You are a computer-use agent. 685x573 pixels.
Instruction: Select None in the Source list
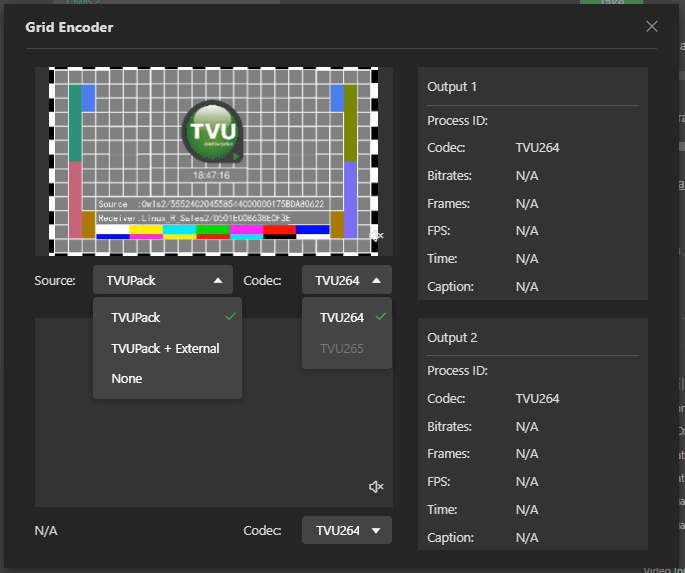pyautogui.click(x=167, y=378)
